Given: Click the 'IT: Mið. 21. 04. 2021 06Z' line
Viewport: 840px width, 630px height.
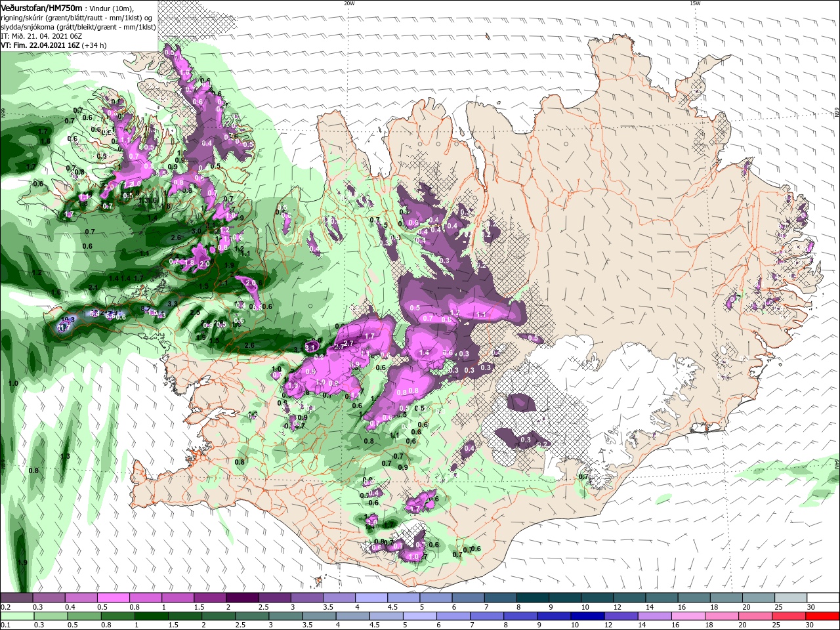Looking at the screenshot, I should coord(41,36).
